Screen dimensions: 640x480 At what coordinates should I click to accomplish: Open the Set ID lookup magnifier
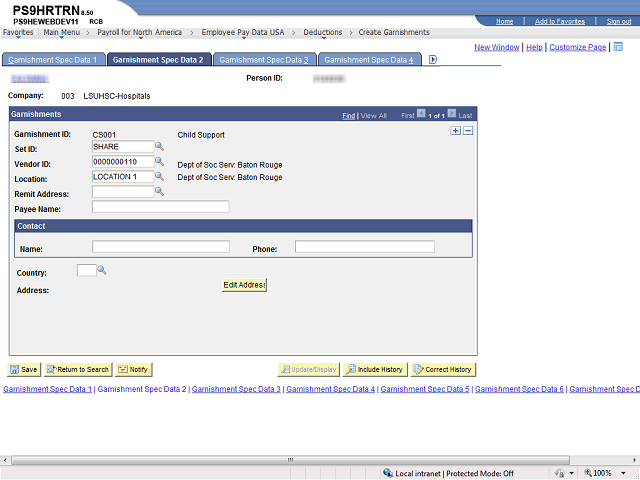(x=159, y=147)
